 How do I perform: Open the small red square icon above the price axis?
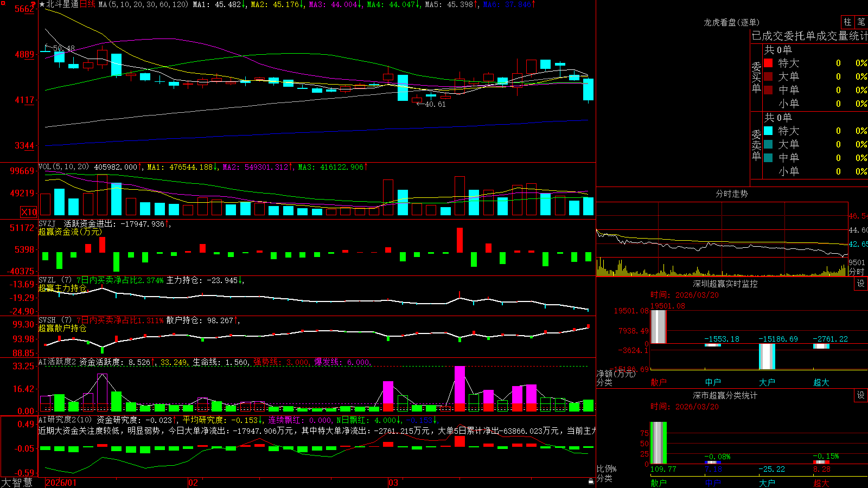(4, 3)
